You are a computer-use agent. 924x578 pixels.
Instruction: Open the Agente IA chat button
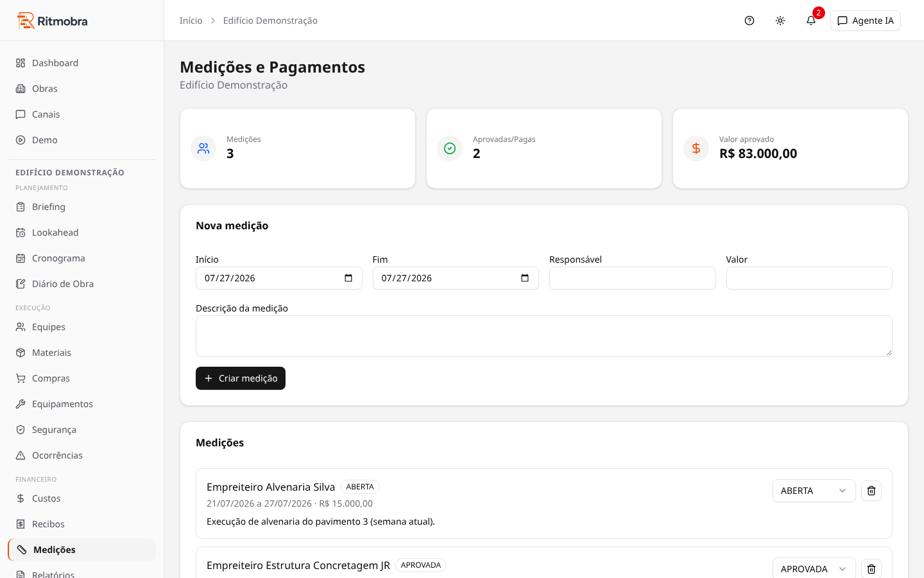point(866,21)
